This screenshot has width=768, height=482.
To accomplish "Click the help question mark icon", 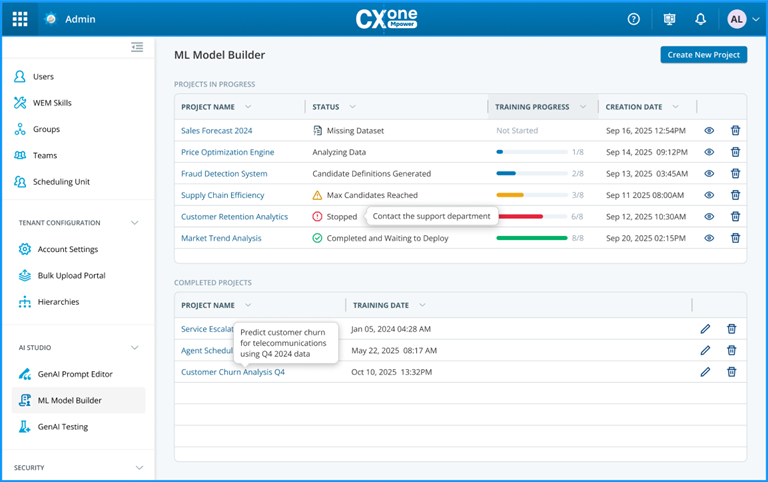I will (633, 19).
